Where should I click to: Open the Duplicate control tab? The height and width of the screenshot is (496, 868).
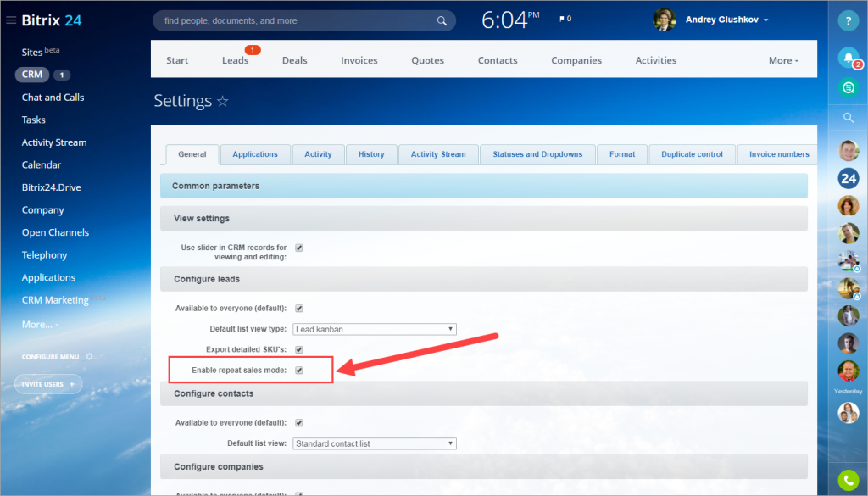[x=692, y=154]
